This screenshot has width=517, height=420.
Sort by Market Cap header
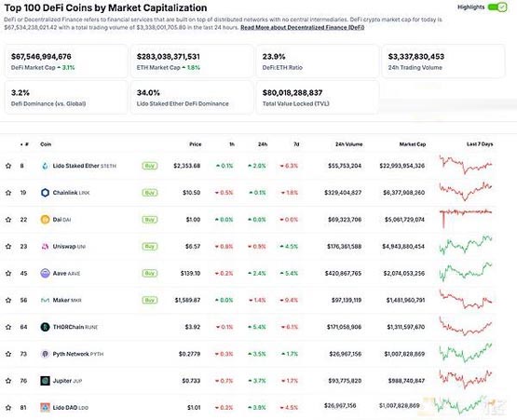click(x=413, y=144)
